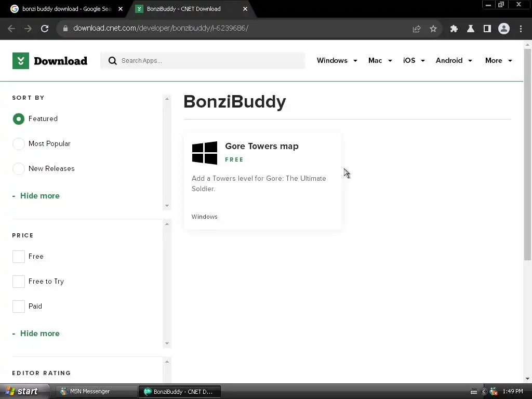Click the Windows platform label on card
This screenshot has width=532, height=399.
point(204,217)
